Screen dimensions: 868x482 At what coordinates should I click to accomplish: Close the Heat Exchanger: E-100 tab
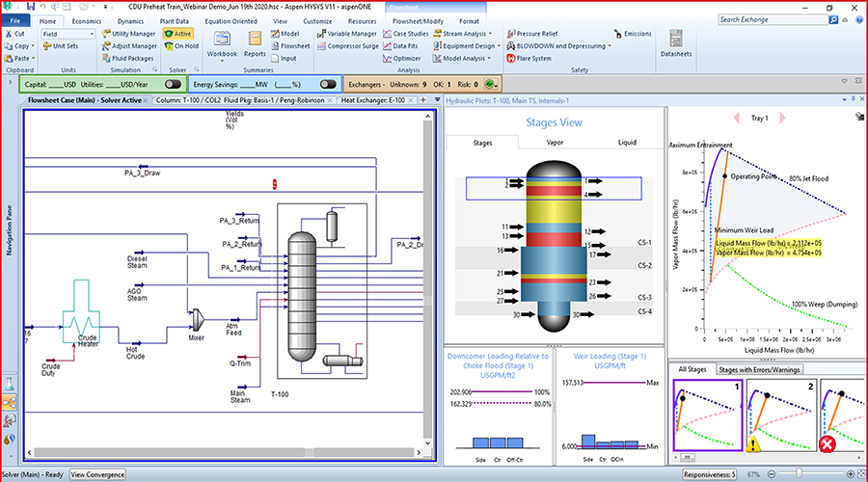point(411,100)
